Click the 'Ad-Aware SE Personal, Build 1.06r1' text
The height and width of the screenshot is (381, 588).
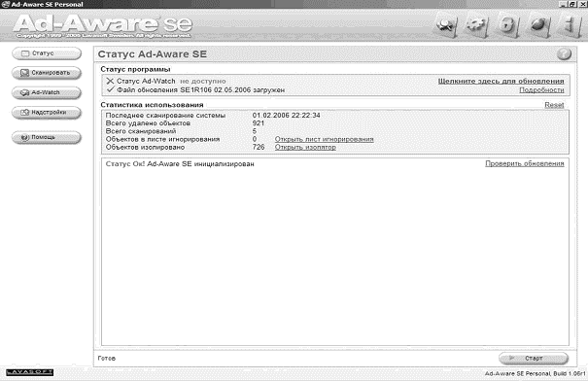coord(536,373)
